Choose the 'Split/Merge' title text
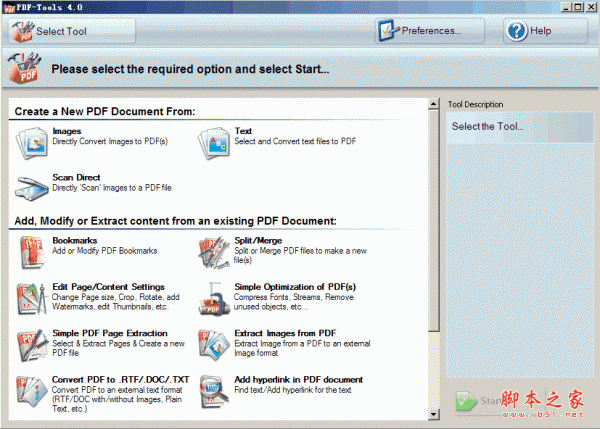The height and width of the screenshot is (429, 600). pos(258,241)
